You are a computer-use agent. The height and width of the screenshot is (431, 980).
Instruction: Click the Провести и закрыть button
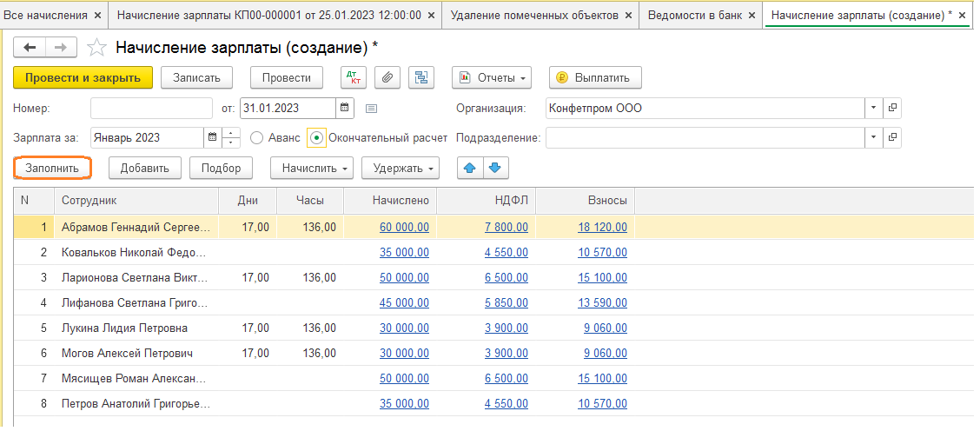click(83, 77)
